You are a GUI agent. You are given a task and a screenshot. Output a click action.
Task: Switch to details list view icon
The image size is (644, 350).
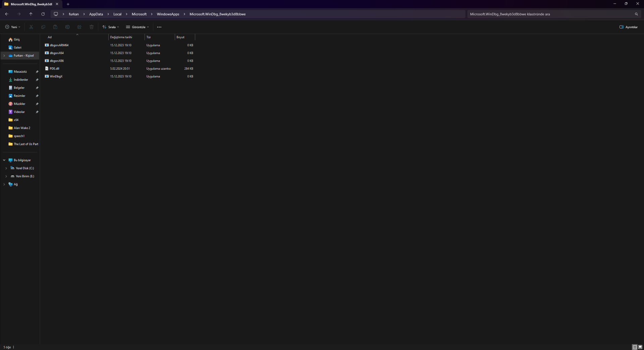pyautogui.click(x=635, y=347)
